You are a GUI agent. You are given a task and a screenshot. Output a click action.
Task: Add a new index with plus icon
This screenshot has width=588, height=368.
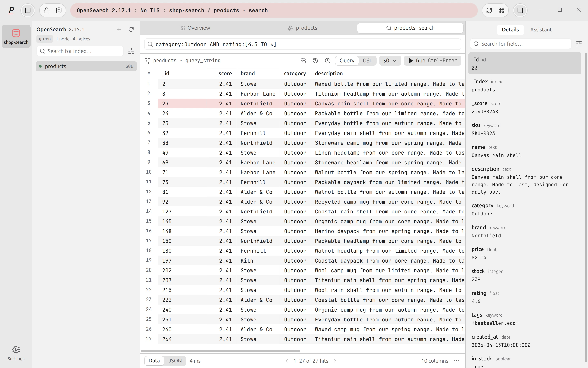[x=119, y=29]
